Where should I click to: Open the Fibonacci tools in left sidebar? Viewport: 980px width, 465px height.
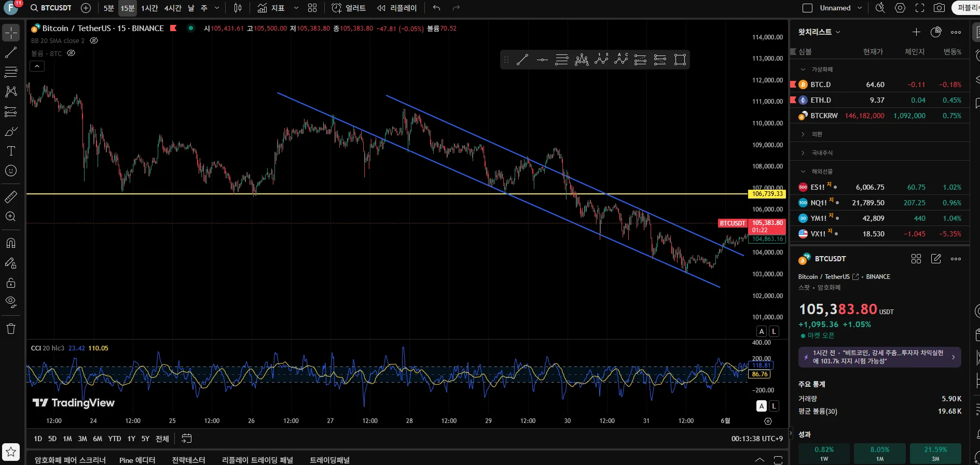pyautogui.click(x=11, y=72)
